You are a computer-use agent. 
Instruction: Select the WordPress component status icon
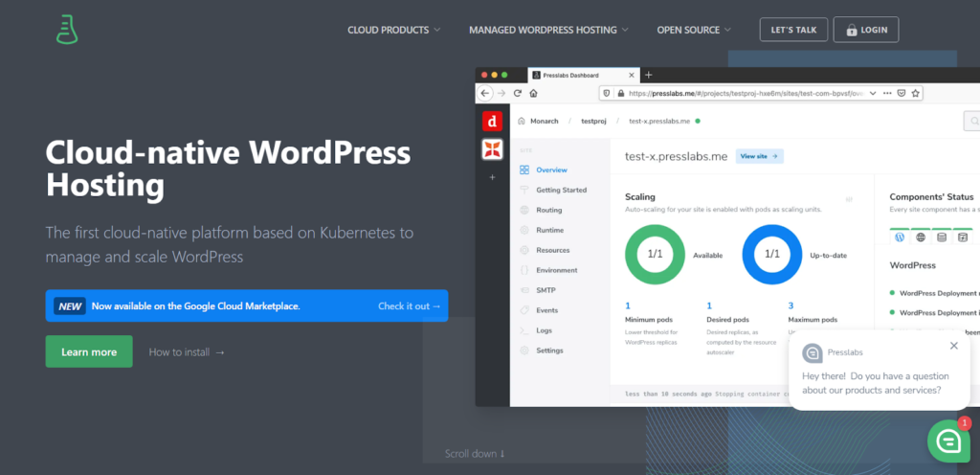(900, 237)
